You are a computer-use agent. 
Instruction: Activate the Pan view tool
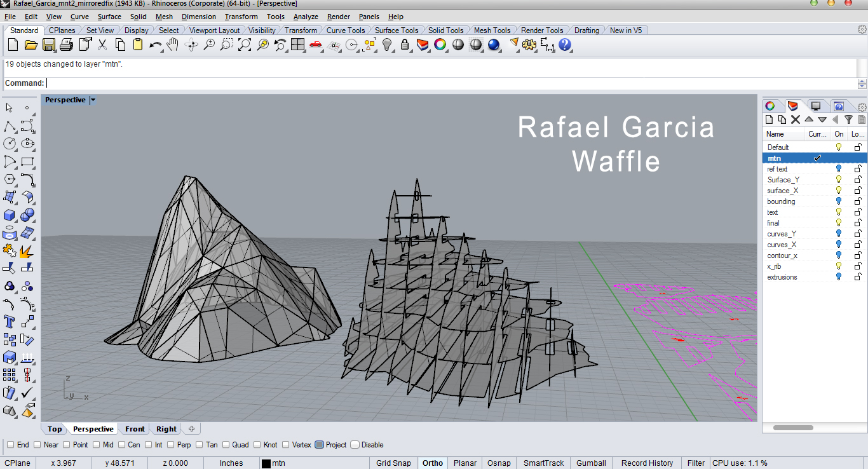tap(173, 44)
